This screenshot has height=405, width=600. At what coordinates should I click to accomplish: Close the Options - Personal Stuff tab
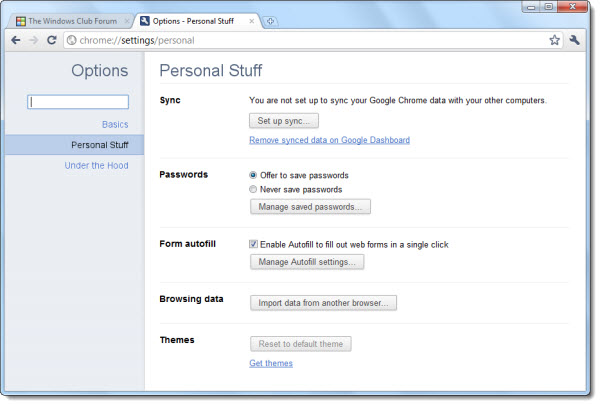coord(251,21)
